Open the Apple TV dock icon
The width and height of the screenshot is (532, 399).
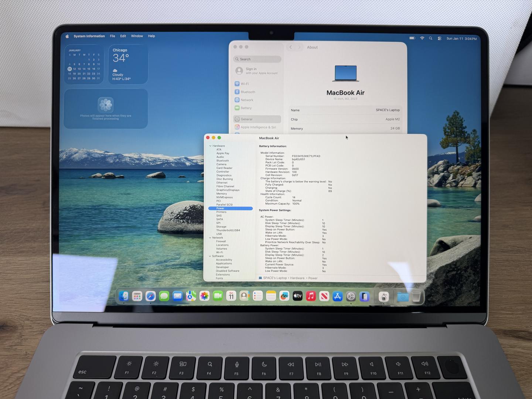297,296
